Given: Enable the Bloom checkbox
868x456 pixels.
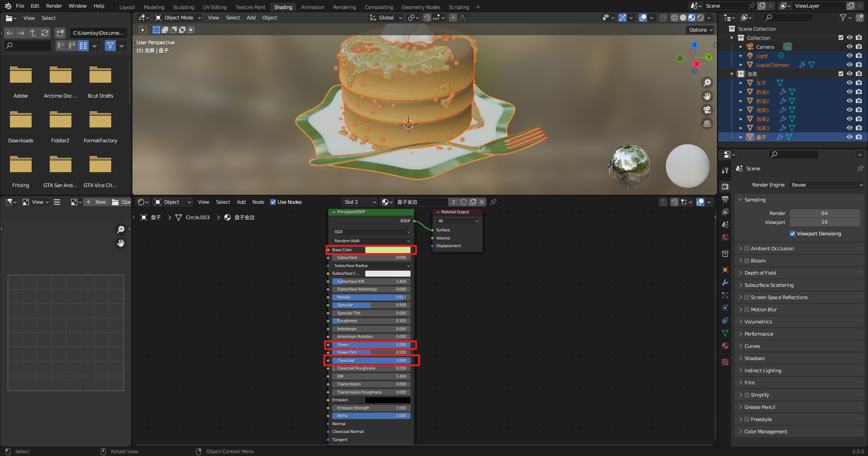Looking at the screenshot, I should tap(747, 261).
